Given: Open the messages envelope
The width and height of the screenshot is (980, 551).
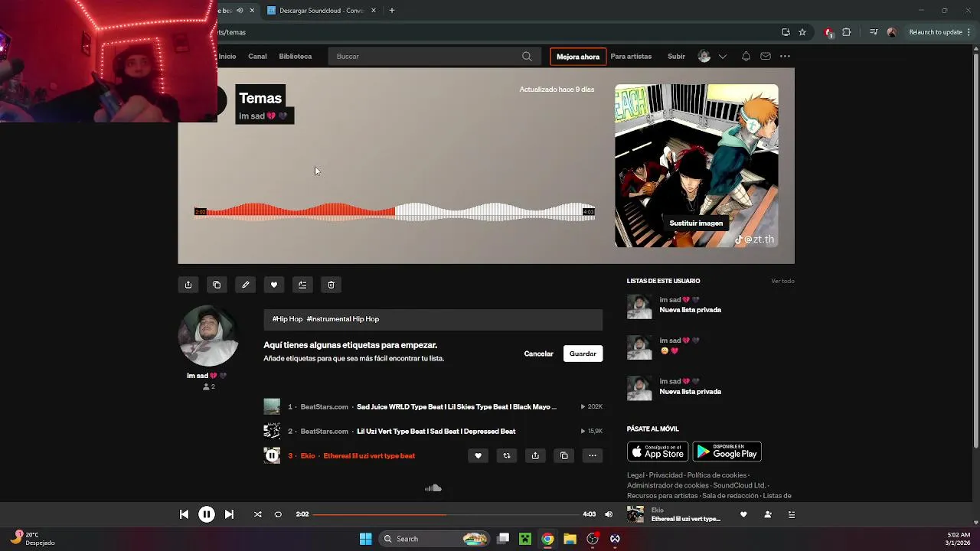Looking at the screenshot, I should coord(766,57).
